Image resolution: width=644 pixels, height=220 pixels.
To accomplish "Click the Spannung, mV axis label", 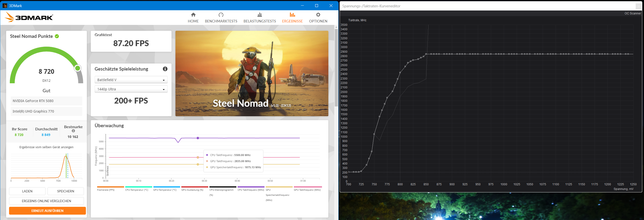I will [623, 189].
